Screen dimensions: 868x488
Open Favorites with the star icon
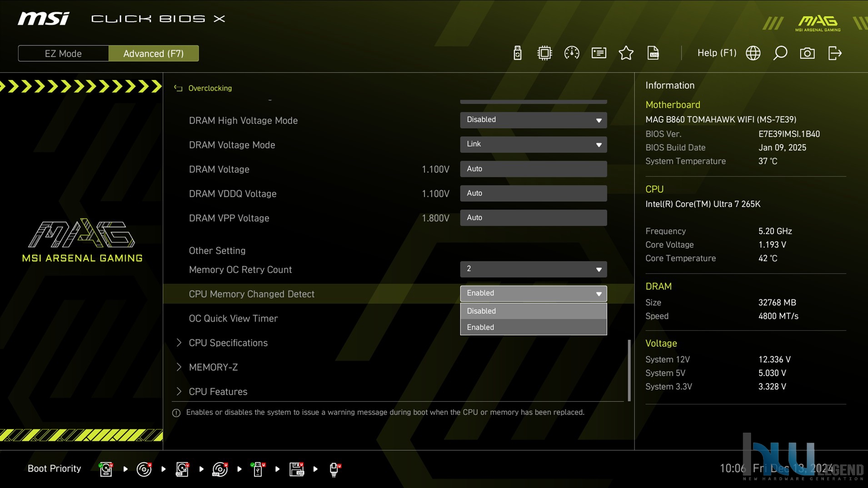[626, 53]
